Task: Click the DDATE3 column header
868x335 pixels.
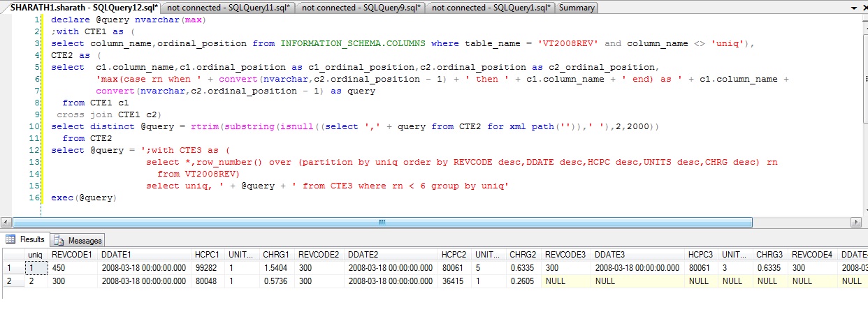Action: pyautogui.click(x=639, y=255)
